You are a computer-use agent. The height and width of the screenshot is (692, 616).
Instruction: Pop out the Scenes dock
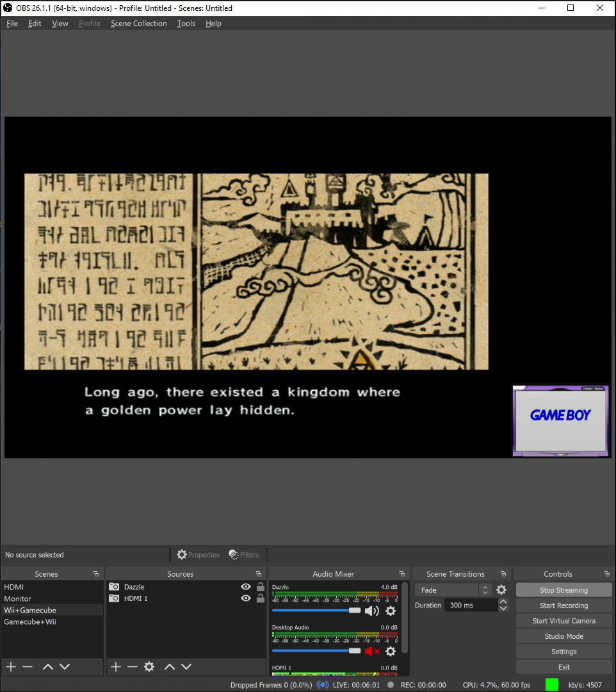pos(95,573)
